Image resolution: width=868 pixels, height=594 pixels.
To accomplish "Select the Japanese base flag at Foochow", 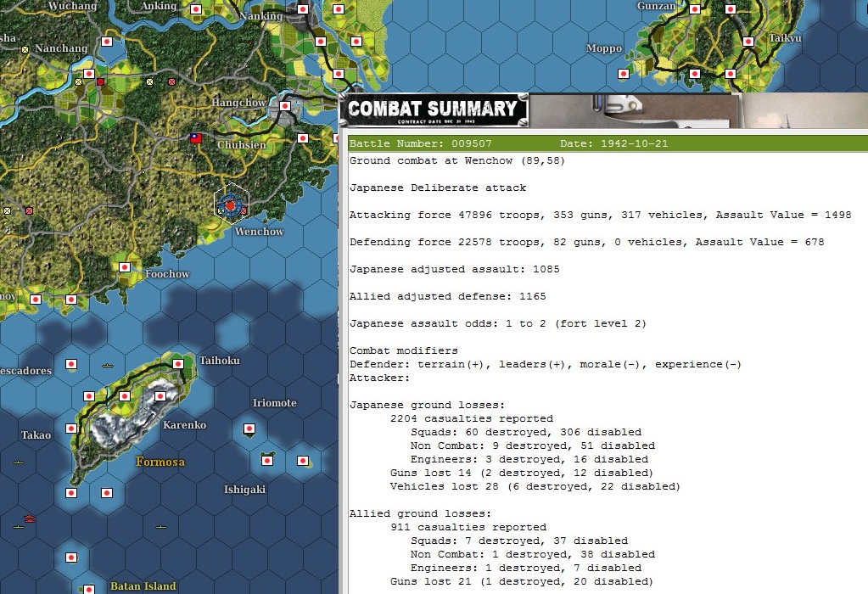I will pos(125,267).
